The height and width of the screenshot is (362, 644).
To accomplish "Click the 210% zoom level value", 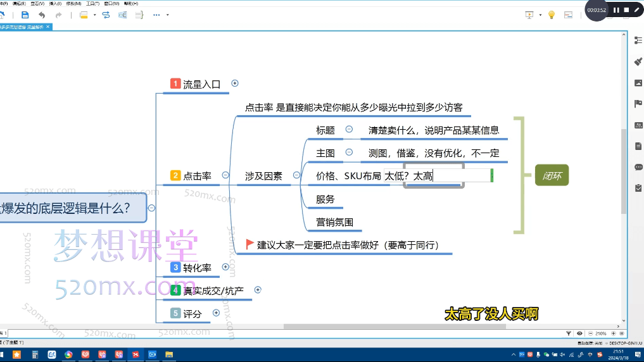I will (x=601, y=334).
